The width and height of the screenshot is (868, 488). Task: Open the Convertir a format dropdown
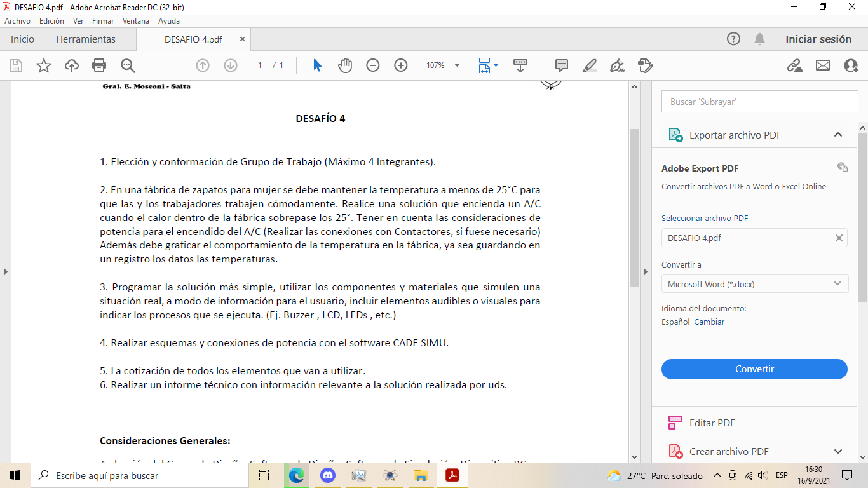point(754,284)
